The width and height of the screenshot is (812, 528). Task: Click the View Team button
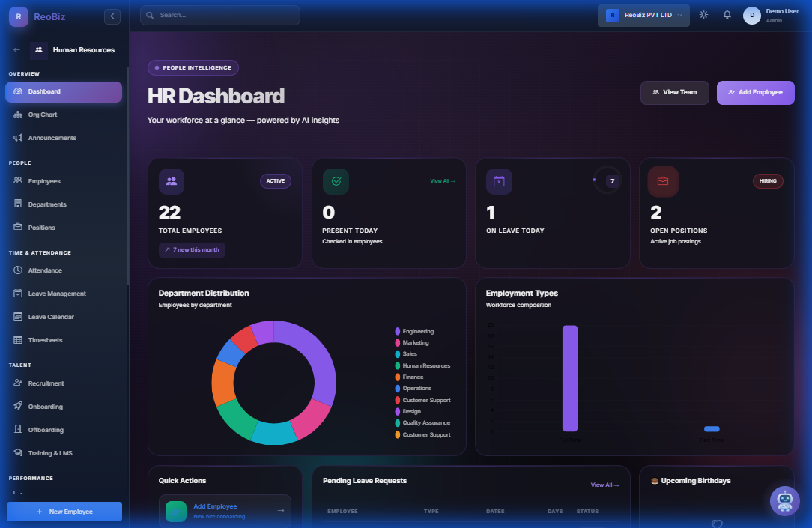click(674, 91)
